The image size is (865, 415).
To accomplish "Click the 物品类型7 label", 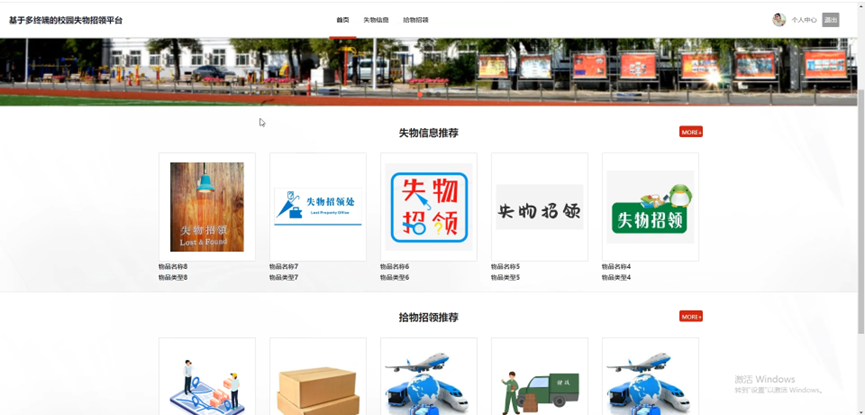I will pyautogui.click(x=284, y=278).
